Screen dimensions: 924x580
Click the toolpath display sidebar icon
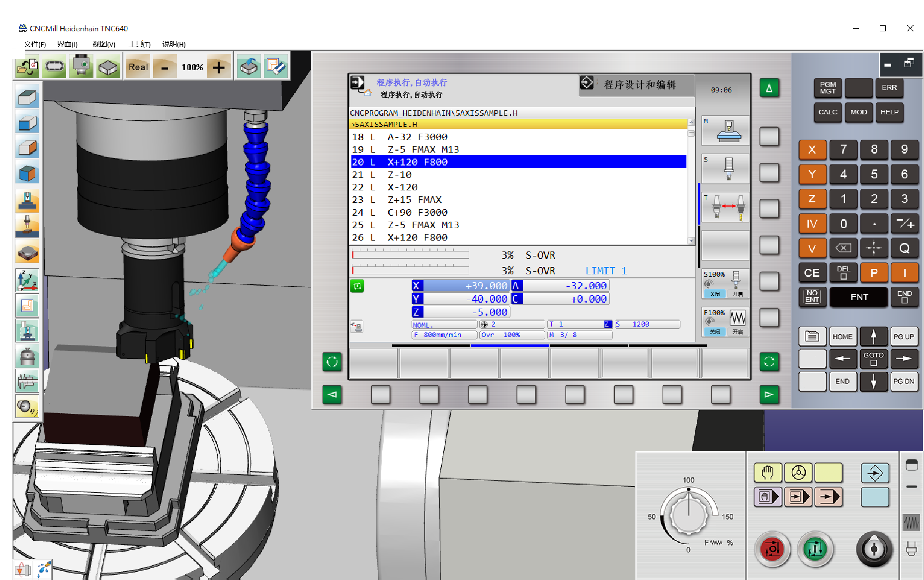27,305
